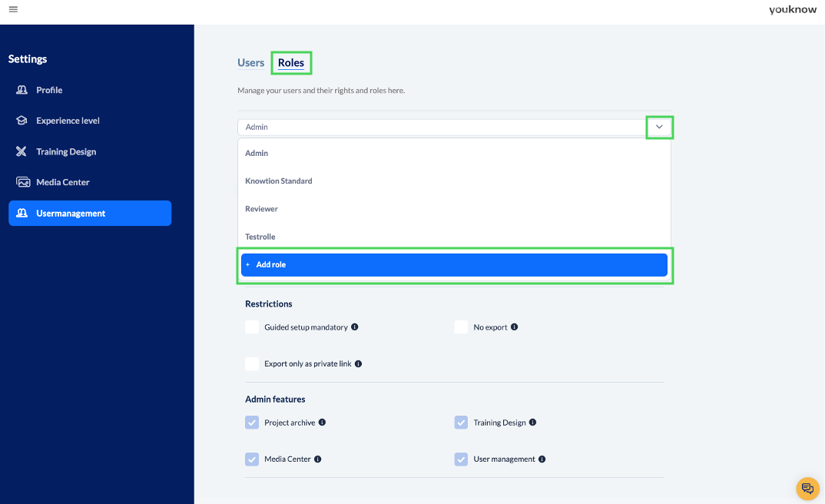Image resolution: width=825 pixels, height=504 pixels.
Task: Open the hamburger menu icon
Action: pos(13,9)
